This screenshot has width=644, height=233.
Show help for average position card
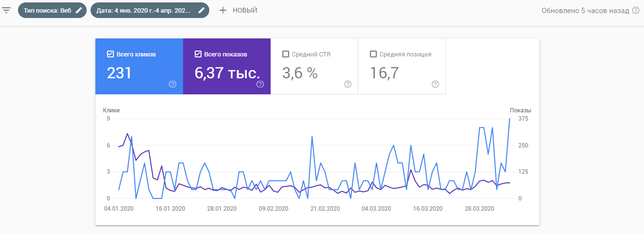pos(435,84)
